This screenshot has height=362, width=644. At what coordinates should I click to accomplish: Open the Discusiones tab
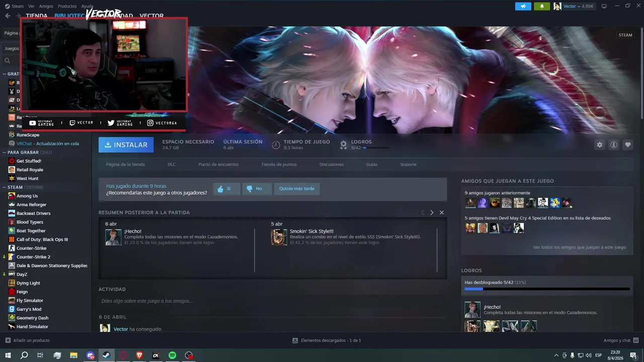coord(332,164)
